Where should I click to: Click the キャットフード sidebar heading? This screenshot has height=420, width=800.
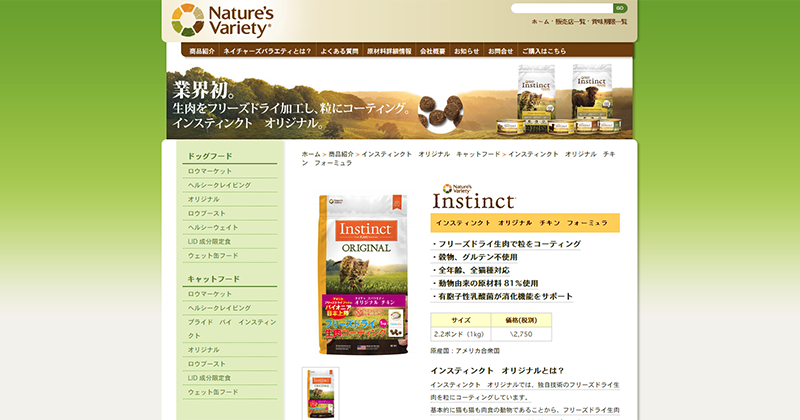[x=213, y=279]
